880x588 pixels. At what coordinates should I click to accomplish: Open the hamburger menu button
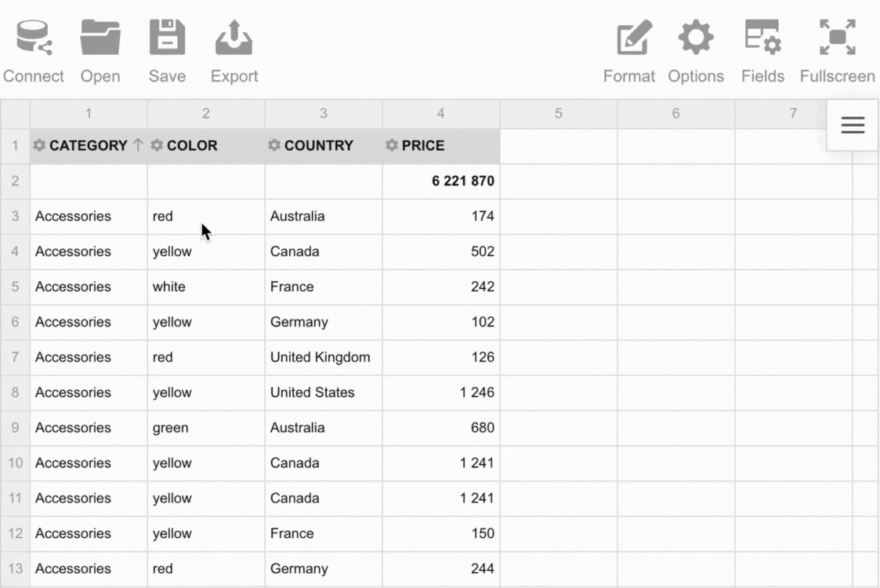pyautogui.click(x=853, y=125)
